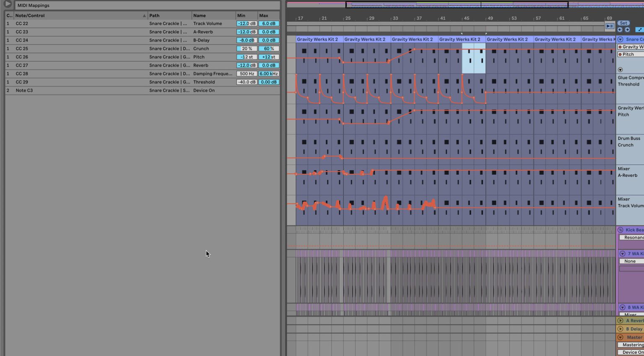This screenshot has height=356, width=644.
Task: Open the None automation chooser on 7 WA Kit
Action: (x=631, y=261)
